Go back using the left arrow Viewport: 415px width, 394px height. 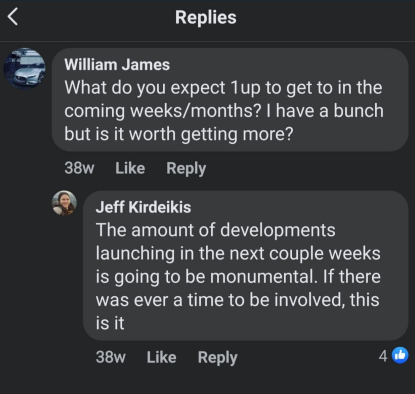point(13,17)
